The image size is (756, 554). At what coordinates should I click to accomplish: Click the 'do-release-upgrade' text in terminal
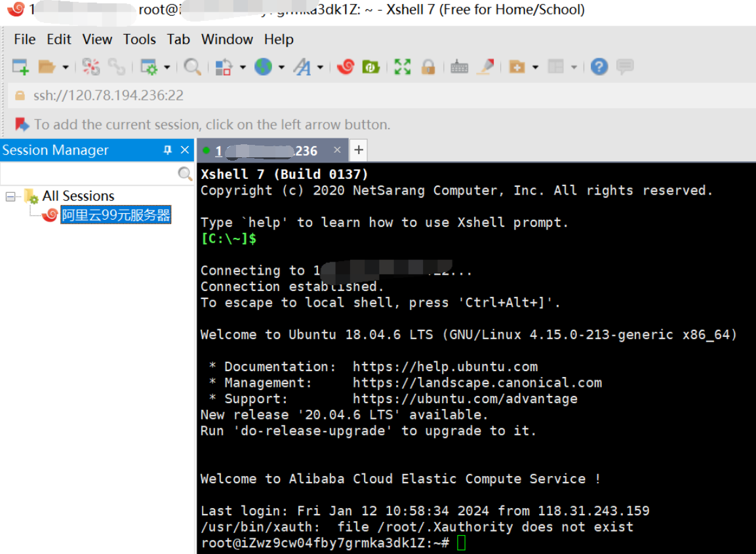(x=313, y=431)
